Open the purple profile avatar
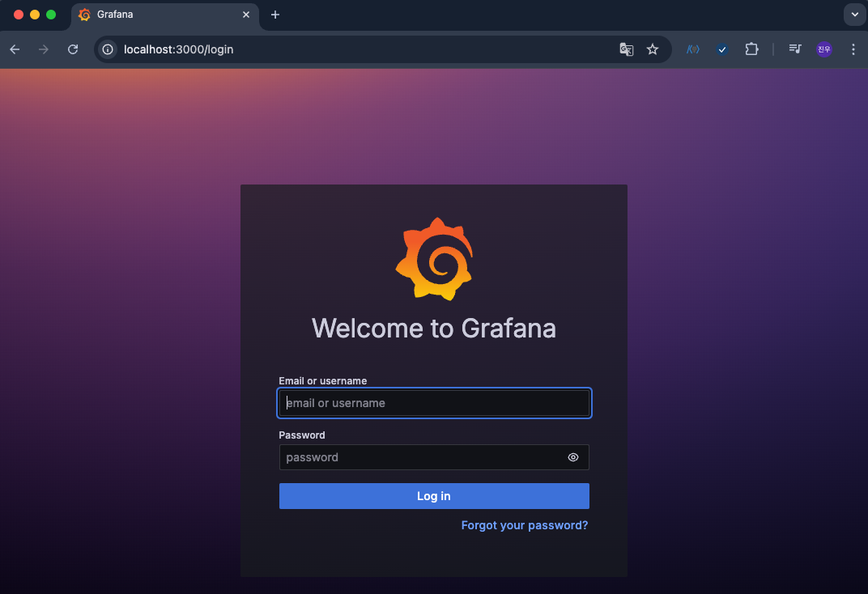 click(824, 49)
